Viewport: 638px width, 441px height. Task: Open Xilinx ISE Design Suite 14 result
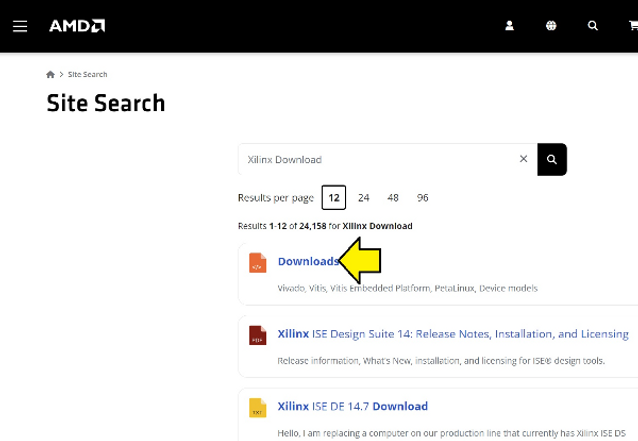click(x=453, y=334)
